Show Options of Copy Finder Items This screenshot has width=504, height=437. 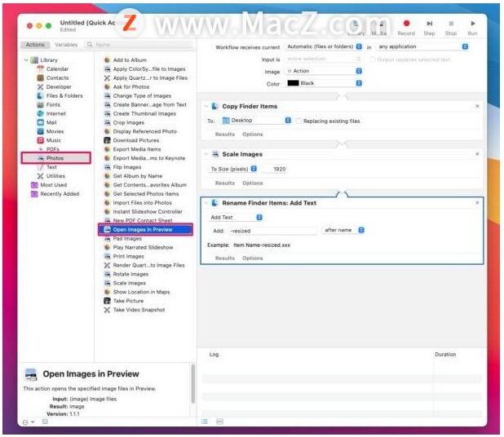[x=252, y=135]
